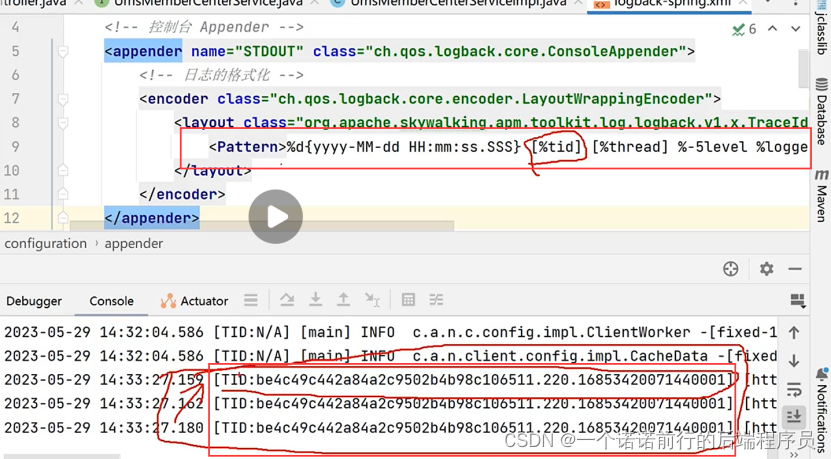Click the Show Execution Point icon
Screen dimensions: 831x459
251,301
